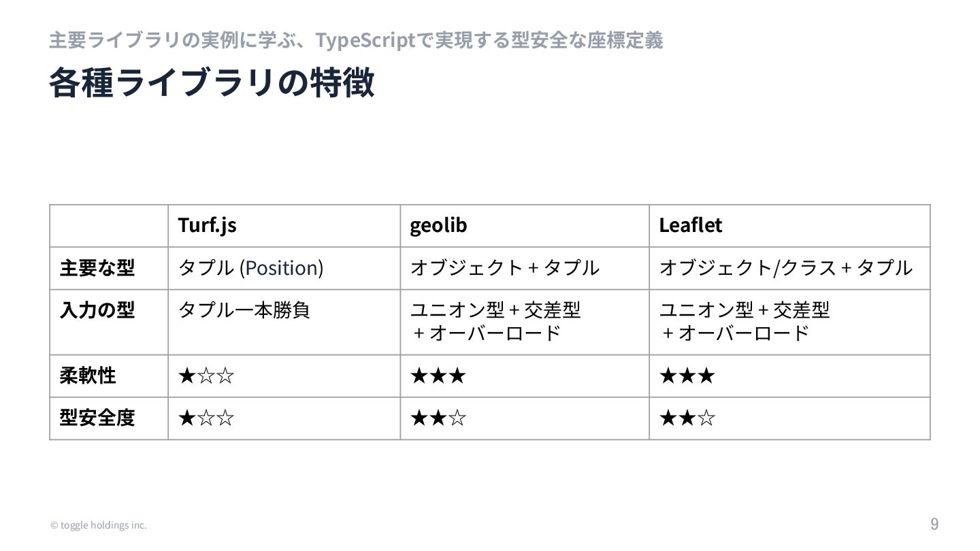The width and height of the screenshot is (980, 551).
Task: Select Leaflet's 型安全度 star rating
Action: coord(687,418)
